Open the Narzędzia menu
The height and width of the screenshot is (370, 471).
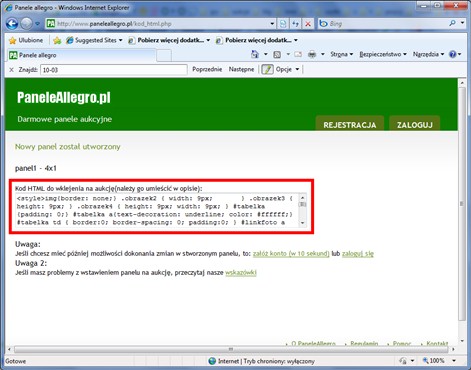tap(428, 54)
